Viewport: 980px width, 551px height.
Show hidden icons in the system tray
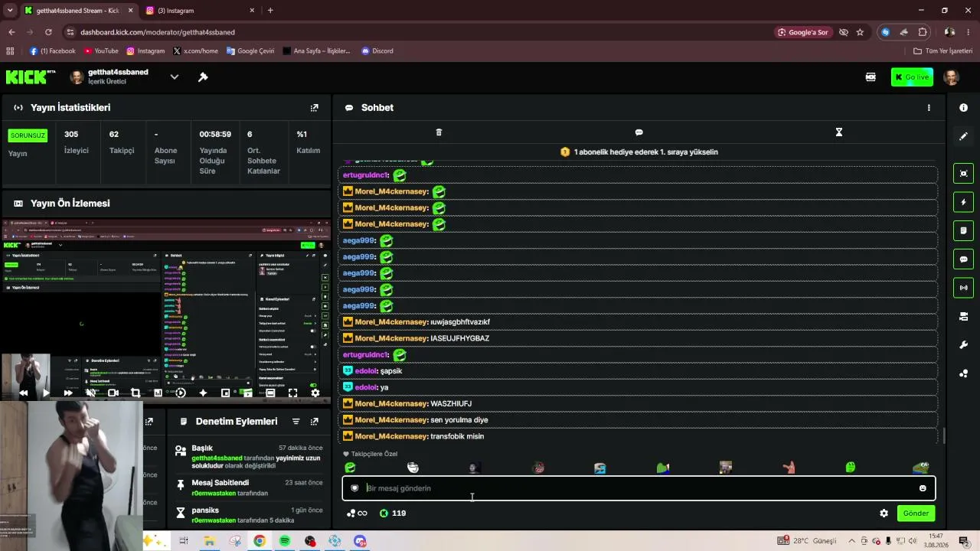point(851,541)
